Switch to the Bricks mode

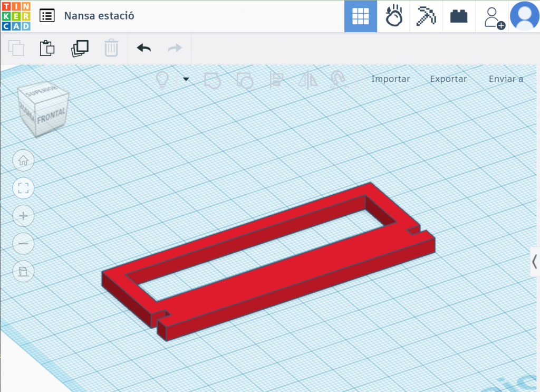click(x=459, y=16)
